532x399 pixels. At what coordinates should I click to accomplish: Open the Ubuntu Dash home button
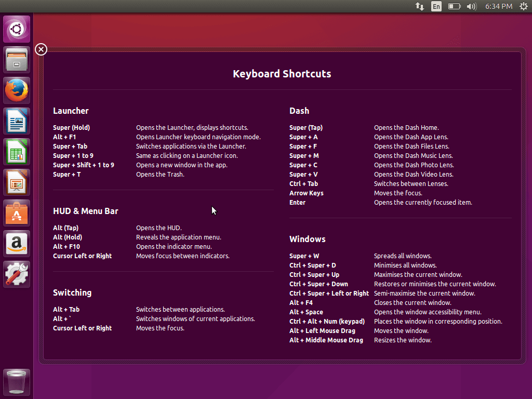(17, 29)
